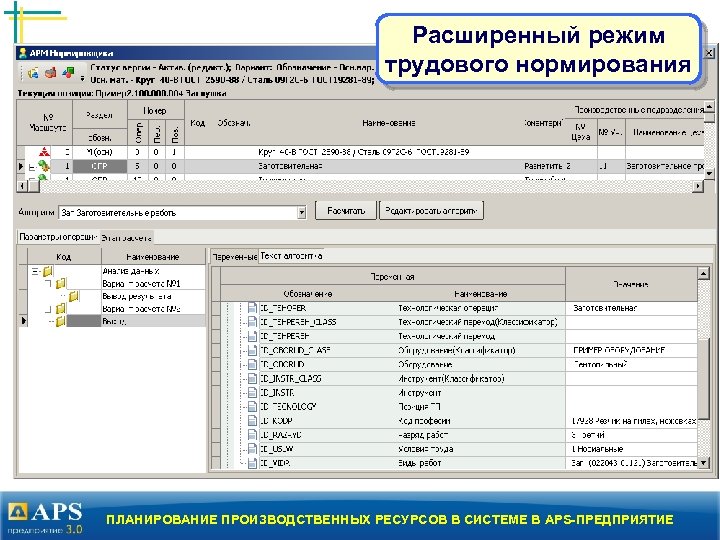The image size is (720, 540).
Task: Click the green icon in Заготовительная row
Action: tap(44, 166)
